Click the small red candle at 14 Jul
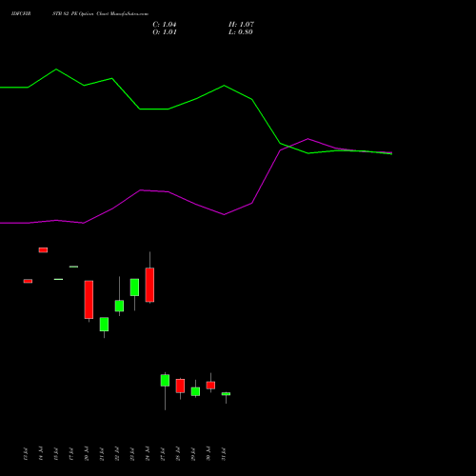The image size is (476, 476). pos(43,250)
